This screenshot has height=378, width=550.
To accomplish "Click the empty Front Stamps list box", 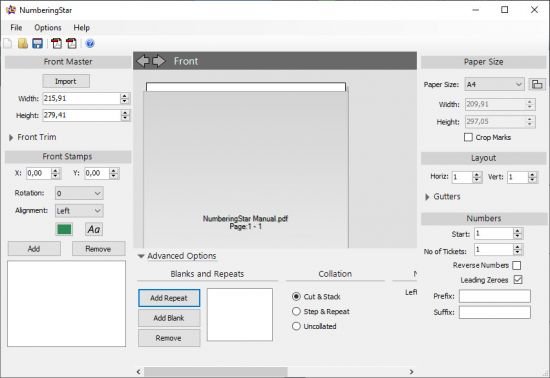I will click(66, 304).
